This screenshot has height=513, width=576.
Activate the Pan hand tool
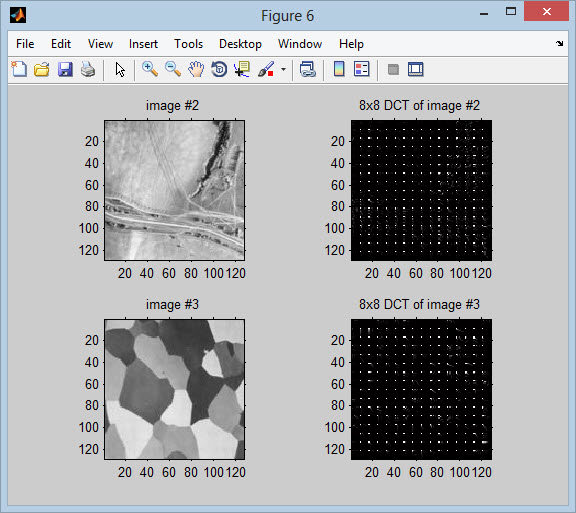click(196, 69)
